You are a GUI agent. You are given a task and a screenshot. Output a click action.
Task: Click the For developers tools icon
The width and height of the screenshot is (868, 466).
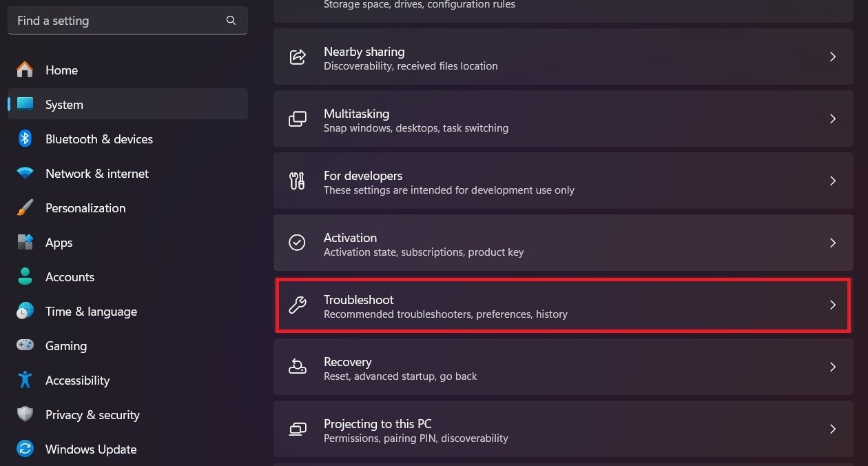(x=298, y=181)
